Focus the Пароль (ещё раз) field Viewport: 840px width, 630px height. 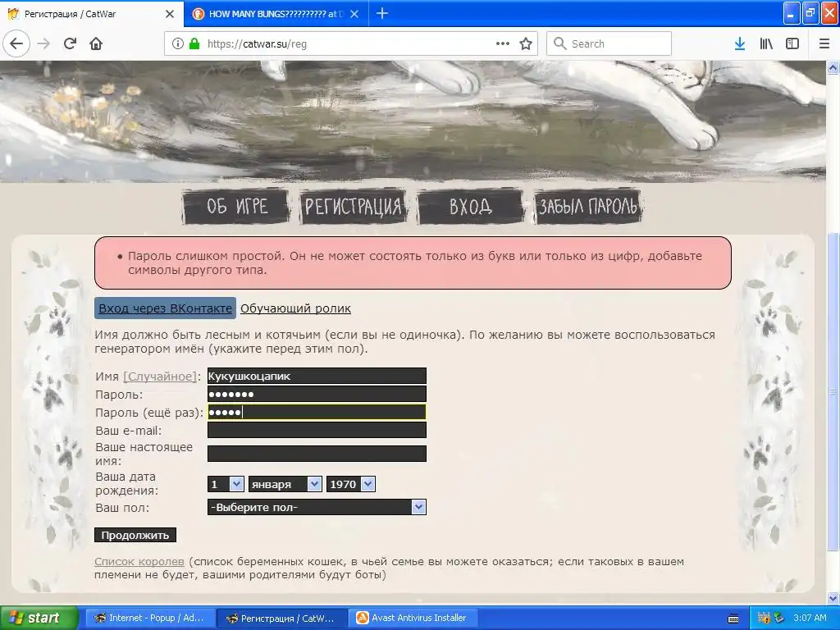coord(317,412)
